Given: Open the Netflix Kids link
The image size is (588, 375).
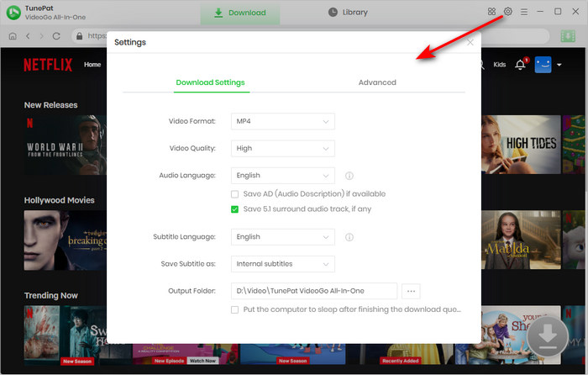Looking at the screenshot, I should pyautogui.click(x=500, y=65).
